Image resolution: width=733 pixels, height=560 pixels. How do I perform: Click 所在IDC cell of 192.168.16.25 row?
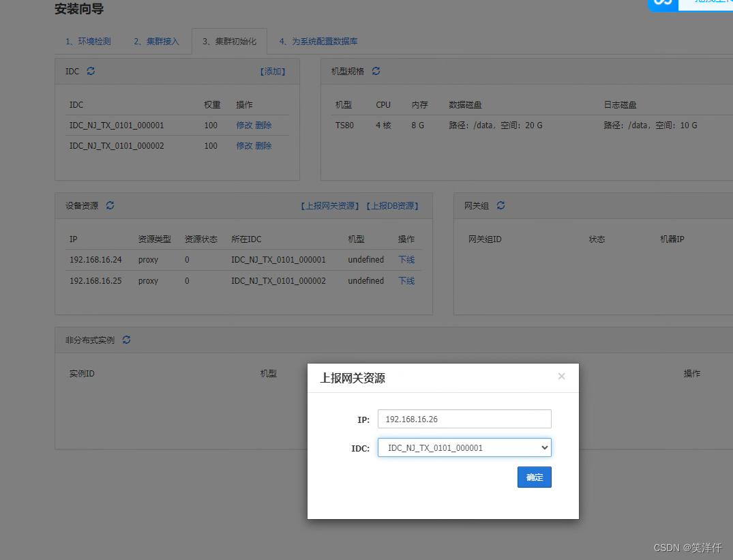click(x=278, y=280)
